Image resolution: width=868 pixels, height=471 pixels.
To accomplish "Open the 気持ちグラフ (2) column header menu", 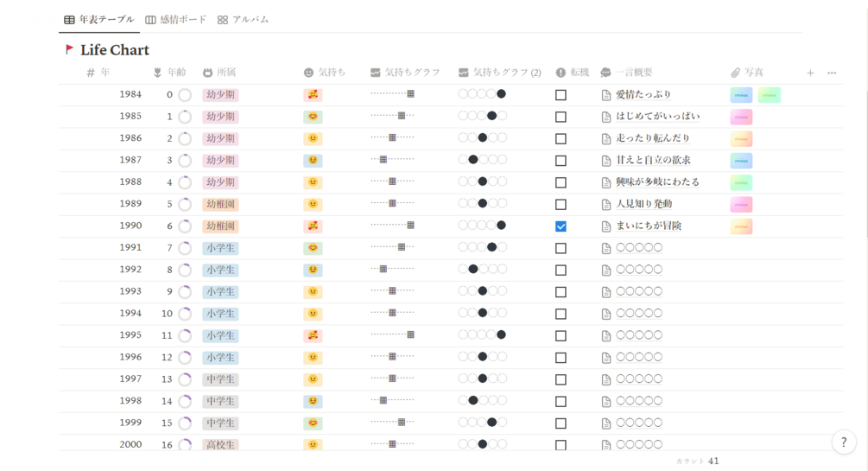I will pos(501,73).
